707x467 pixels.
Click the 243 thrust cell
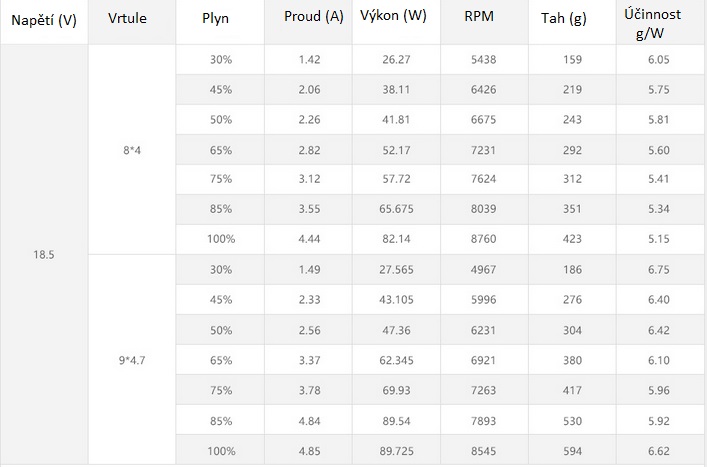click(x=572, y=119)
